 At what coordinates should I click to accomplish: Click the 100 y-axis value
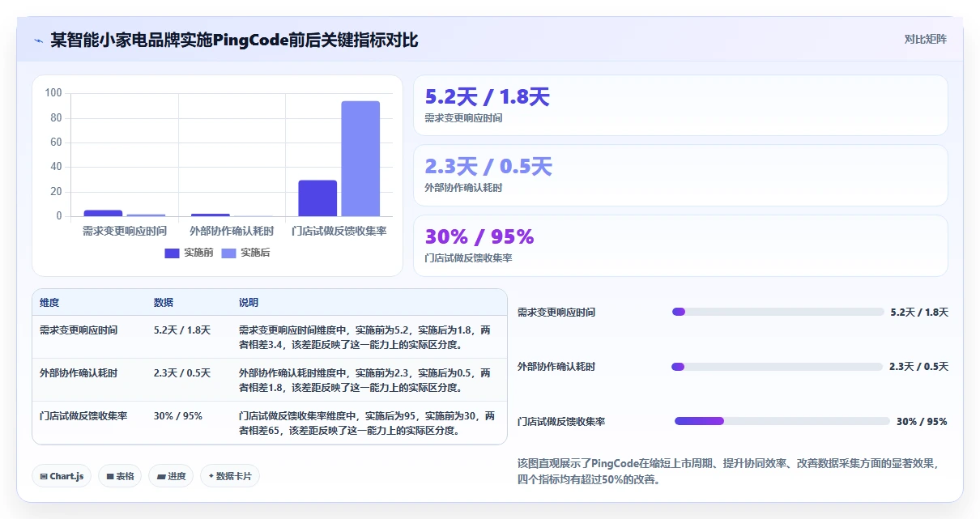point(53,93)
